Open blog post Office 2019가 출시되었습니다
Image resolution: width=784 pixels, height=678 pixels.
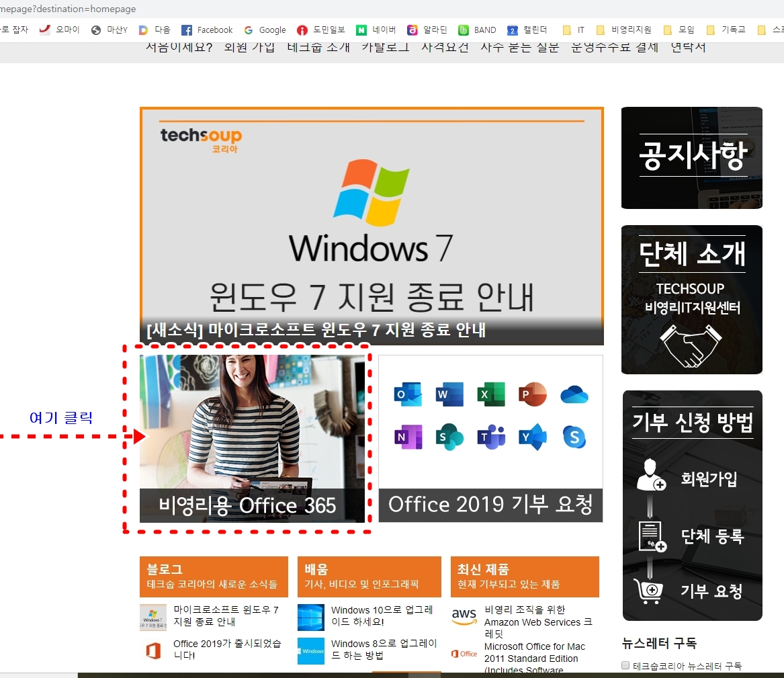pos(227,649)
